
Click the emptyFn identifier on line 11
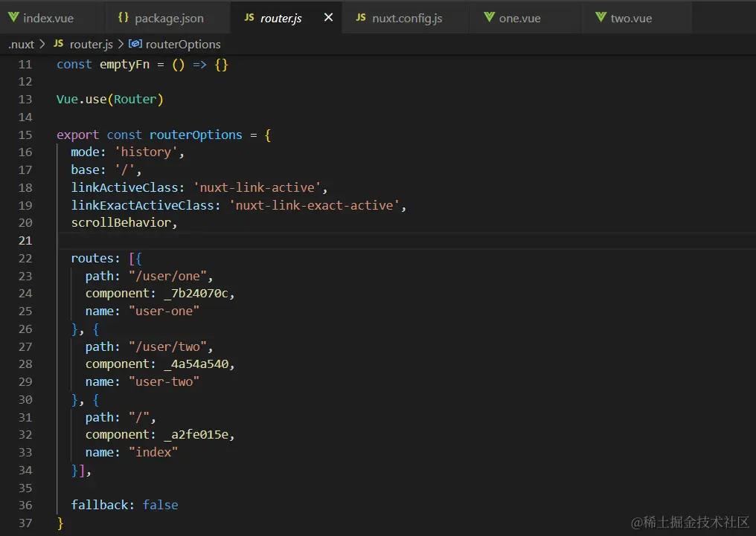124,65
